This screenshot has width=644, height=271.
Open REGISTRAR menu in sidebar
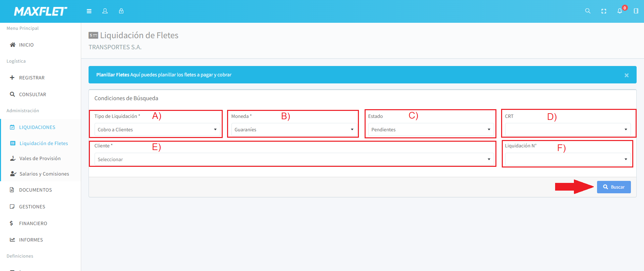(x=32, y=78)
